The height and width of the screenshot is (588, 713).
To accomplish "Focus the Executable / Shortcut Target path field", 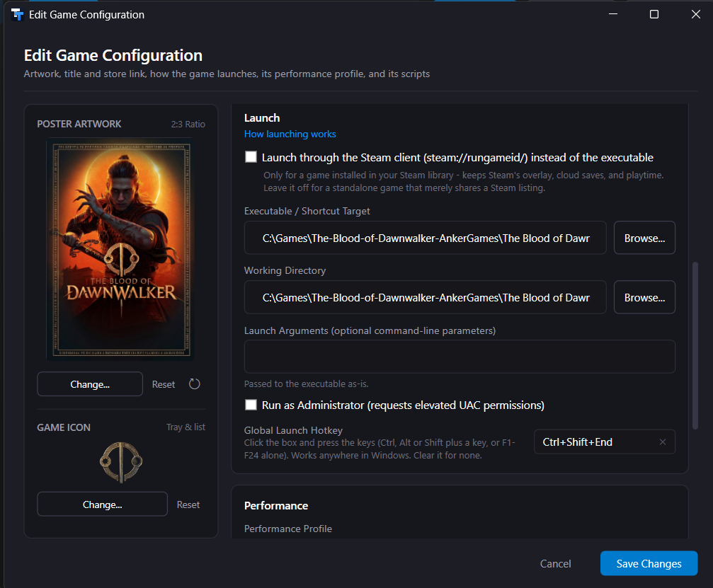I will [x=425, y=238].
